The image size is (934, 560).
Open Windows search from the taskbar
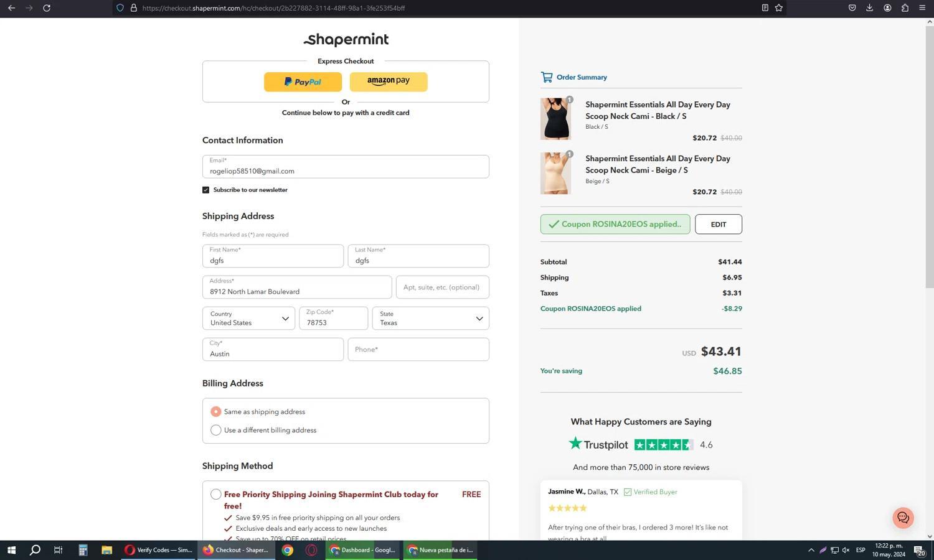[x=35, y=550]
